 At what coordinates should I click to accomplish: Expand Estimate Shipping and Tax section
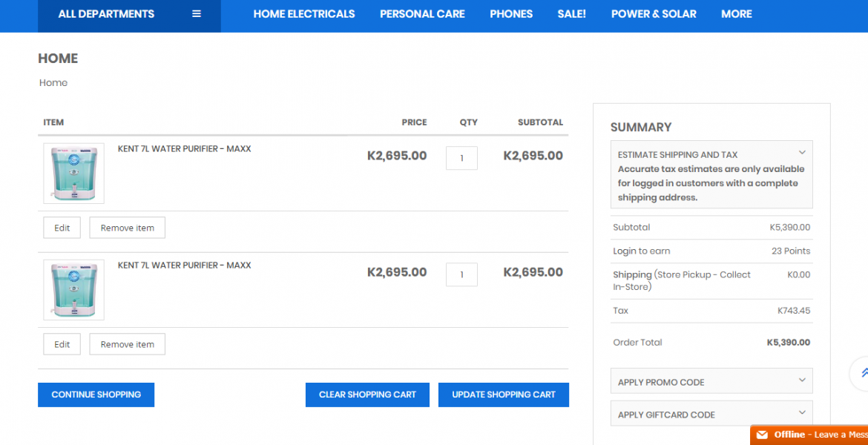pos(711,154)
